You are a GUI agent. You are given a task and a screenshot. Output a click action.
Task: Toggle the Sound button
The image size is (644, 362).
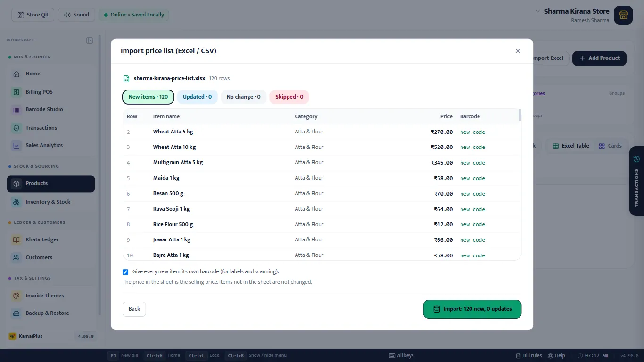[x=76, y=15]
